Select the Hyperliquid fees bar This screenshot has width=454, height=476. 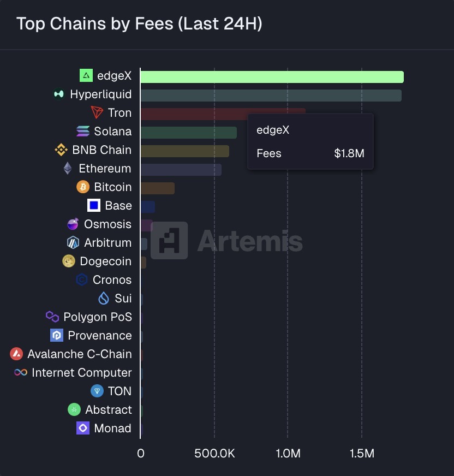[x=271, y=96]
